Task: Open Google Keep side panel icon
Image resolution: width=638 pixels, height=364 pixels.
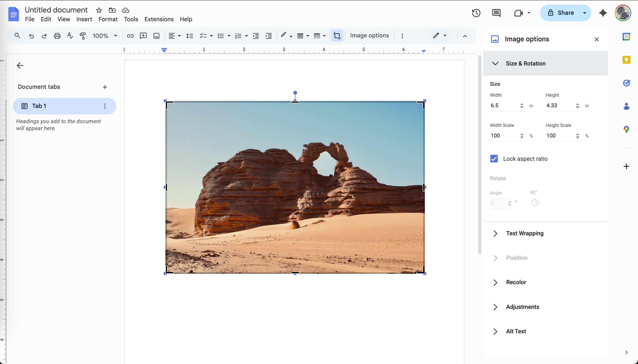Action: (x=626, y=60)
